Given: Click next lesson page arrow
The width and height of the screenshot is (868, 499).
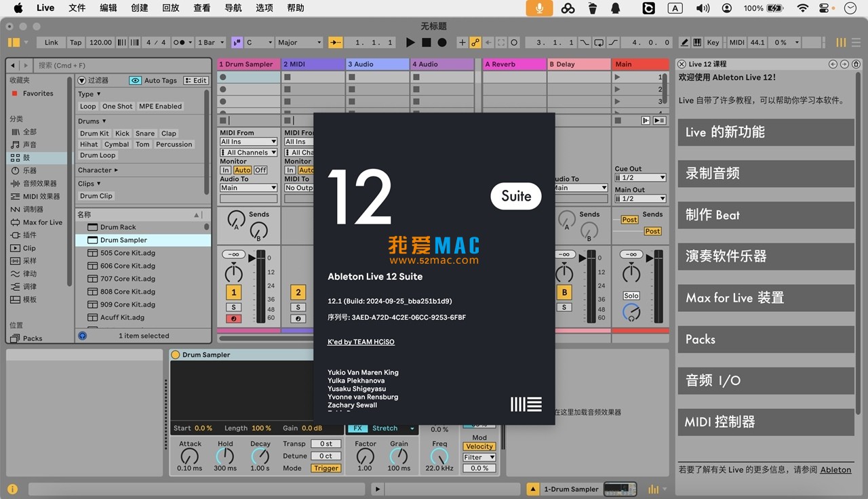Looking at the screenshot, I should point(844,64).
